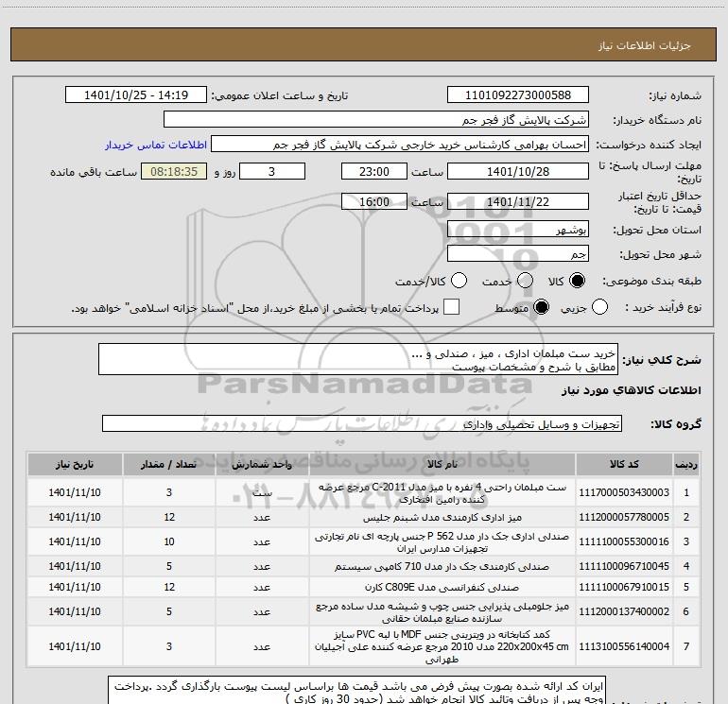Click the response deadline time 23:00
The width and height of the screenshot is (728, 704).
pos(374,172)
